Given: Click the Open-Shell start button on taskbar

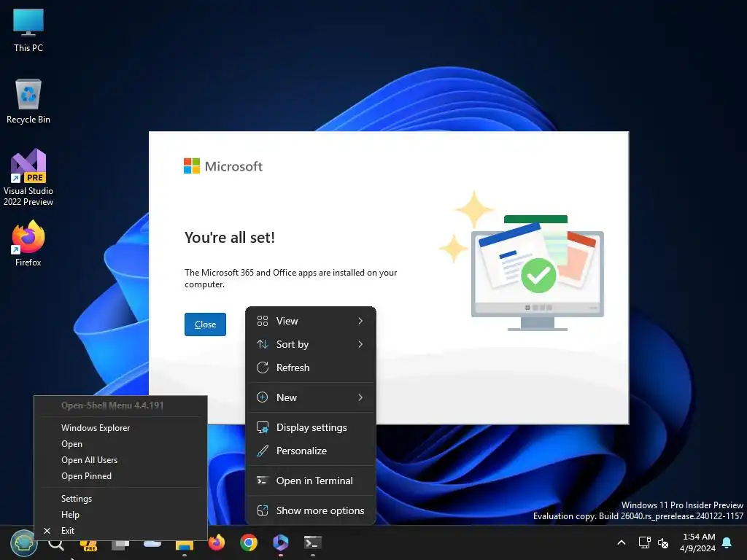Looking at the screenshot, I should pyautogui.click(x=23, y=542).
